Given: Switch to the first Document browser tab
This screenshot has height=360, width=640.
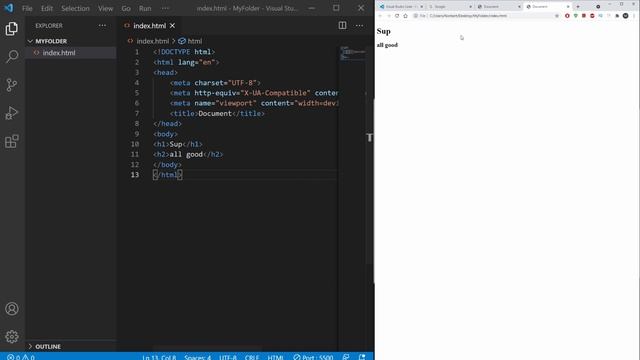Looking at the screenshot, I should click(499, 7).
